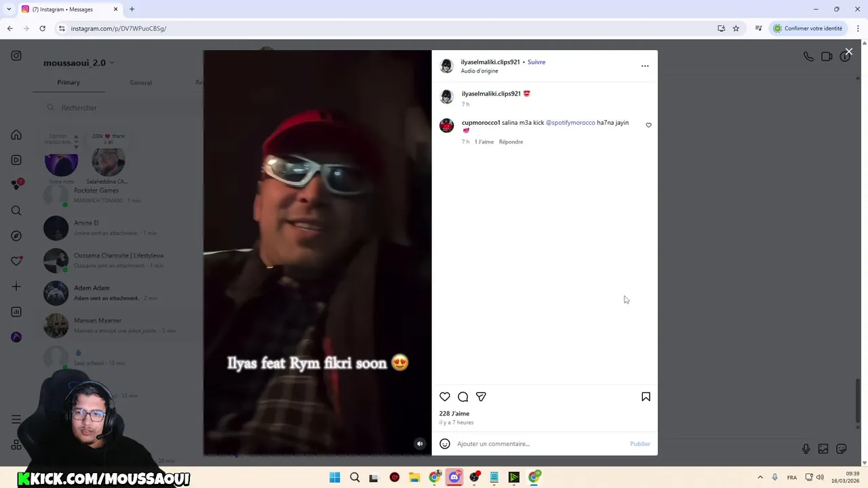Open Reels from the Instagram sidebar
This screenshot has height=488, width=868.
16,160
